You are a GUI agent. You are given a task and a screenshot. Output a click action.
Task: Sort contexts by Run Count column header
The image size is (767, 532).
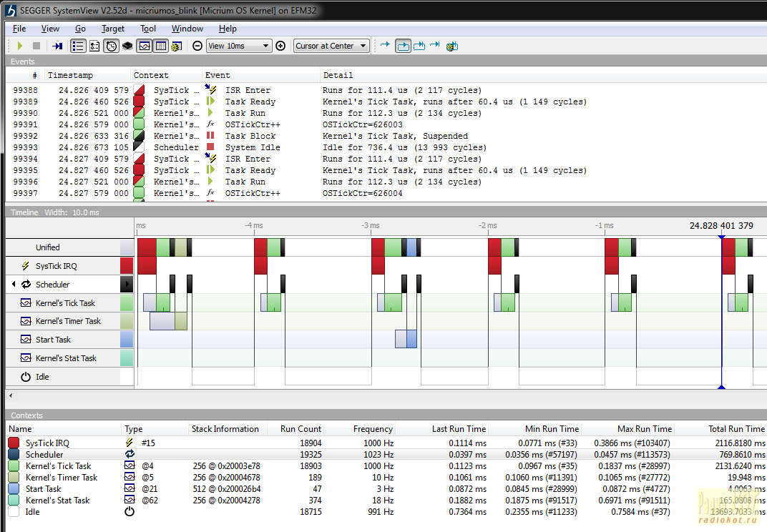(295, 429)
